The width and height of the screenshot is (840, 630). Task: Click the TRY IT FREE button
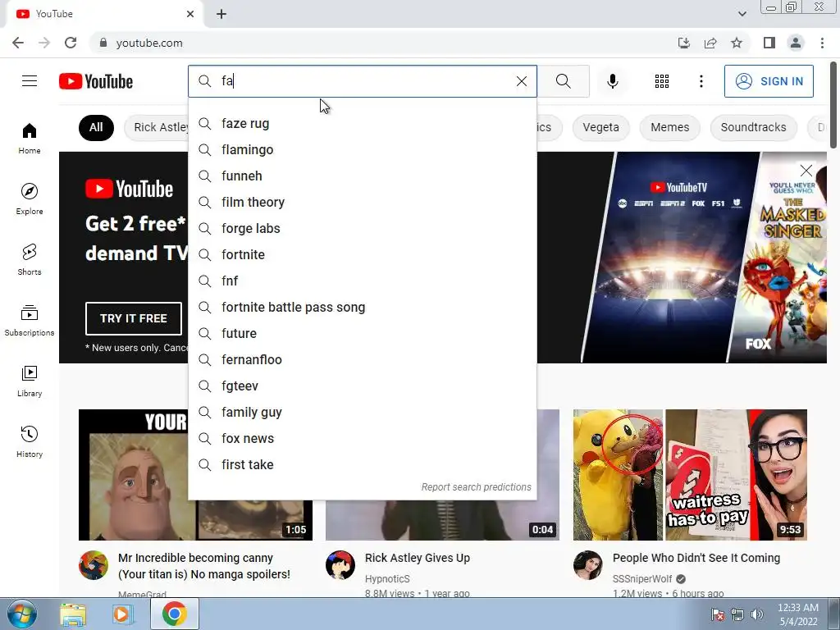click(x=134, y=318)
